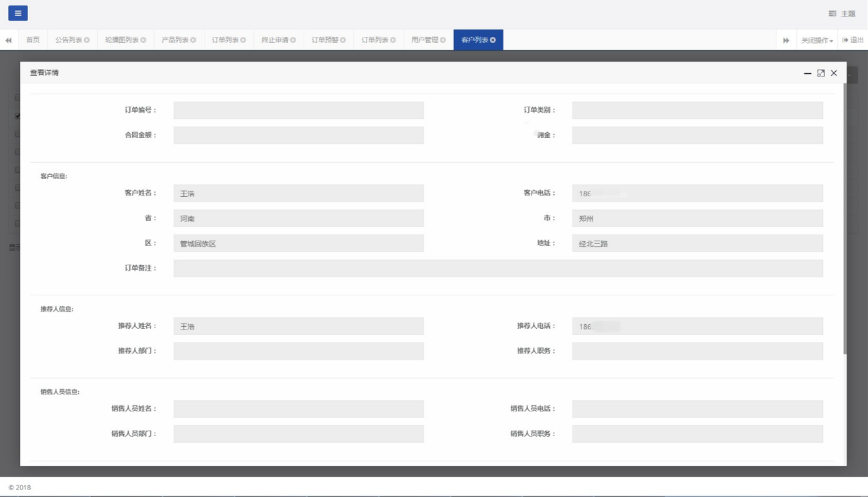The width and height of the screenshot is (868, 497).
Task: Close the 轮播图列表 tab via its x icon
Action: 143,40
